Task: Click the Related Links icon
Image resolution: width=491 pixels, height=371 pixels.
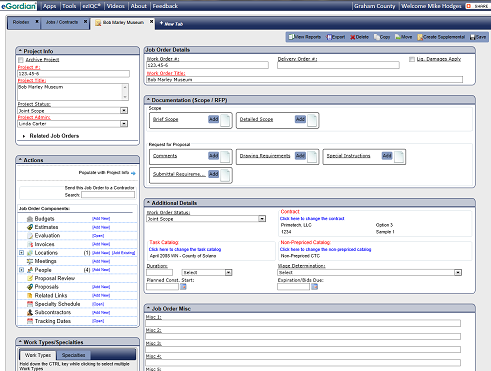Action: [x=30, y=296]
